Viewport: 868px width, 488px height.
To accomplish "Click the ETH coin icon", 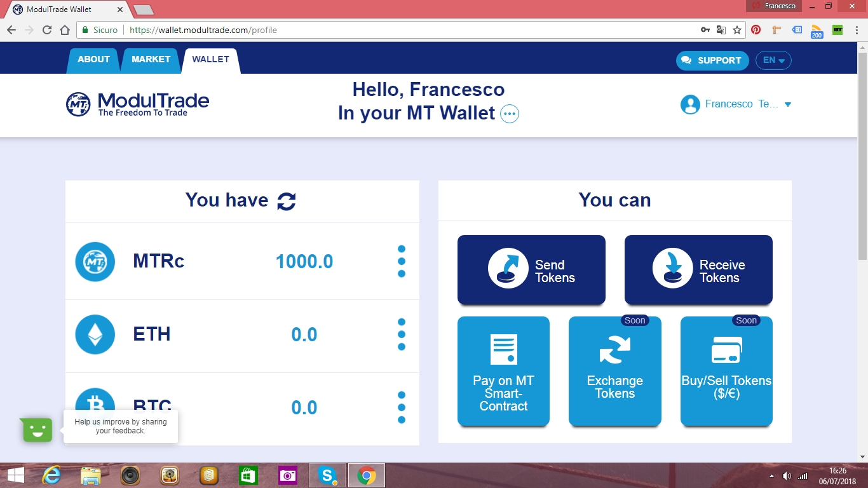I will (95, 334).
